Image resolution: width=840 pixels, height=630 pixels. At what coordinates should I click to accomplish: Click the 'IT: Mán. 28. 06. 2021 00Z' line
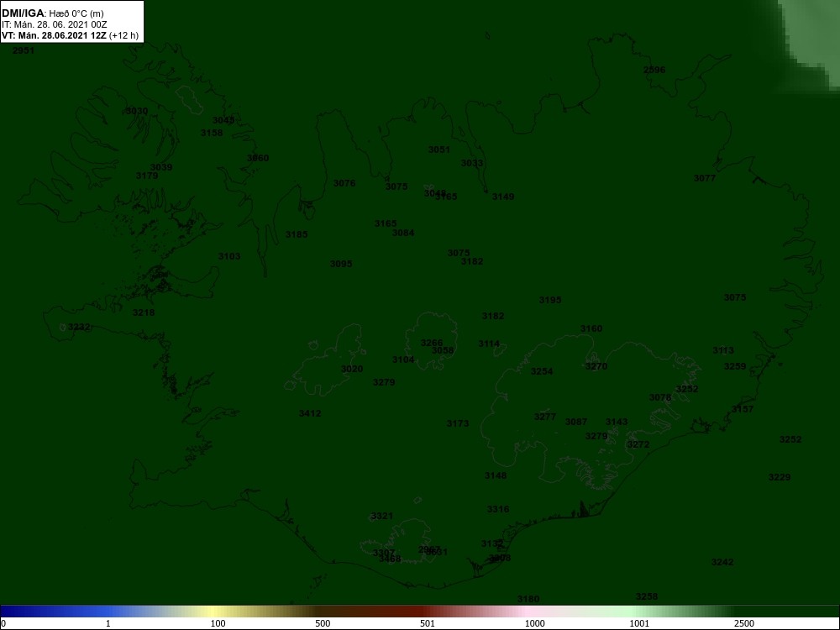[54, 24]
